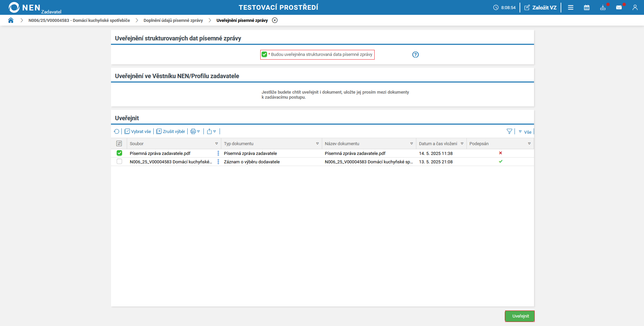
Task: Open the table filter funnel icon
Action: pyautogui.click(x=509, y=132)
